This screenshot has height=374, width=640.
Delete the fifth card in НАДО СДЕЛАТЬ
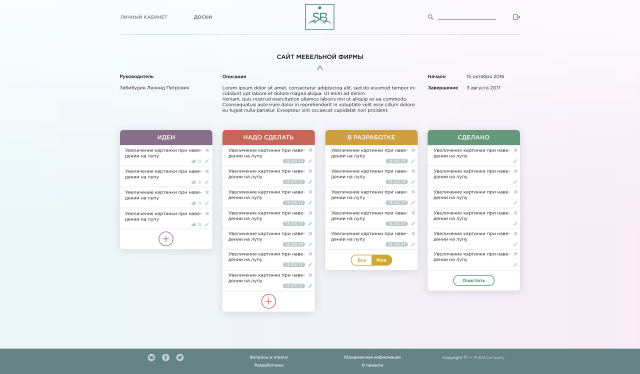(310, 234)
